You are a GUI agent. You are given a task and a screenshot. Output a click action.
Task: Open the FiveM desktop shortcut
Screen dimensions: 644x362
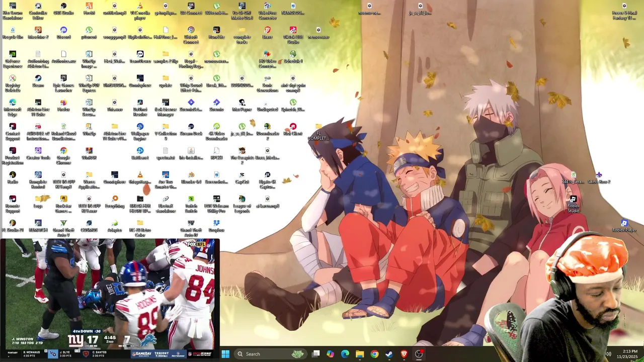point(89,10)
